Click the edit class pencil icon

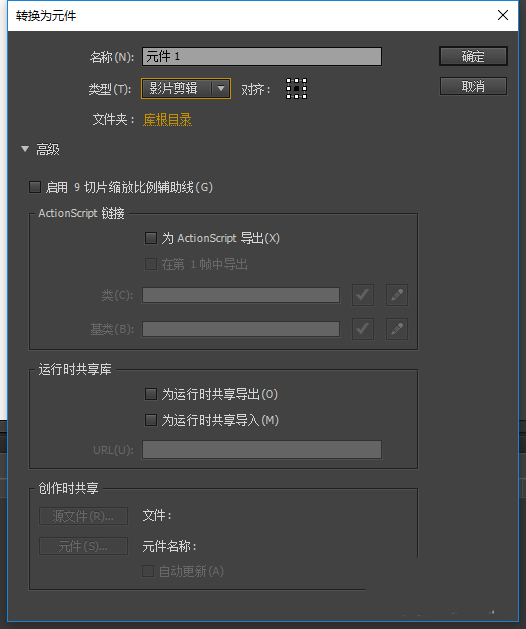397,295
